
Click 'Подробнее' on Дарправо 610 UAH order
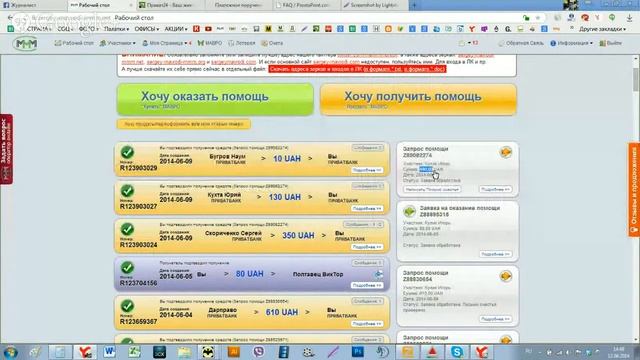[367, 324]
